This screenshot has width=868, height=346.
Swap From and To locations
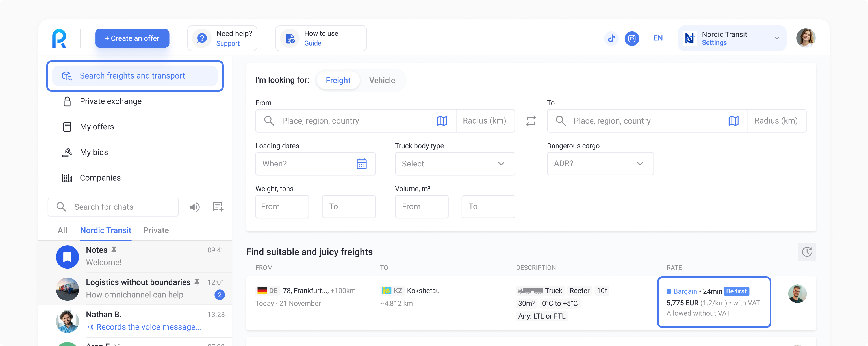(x=531, y=121)
